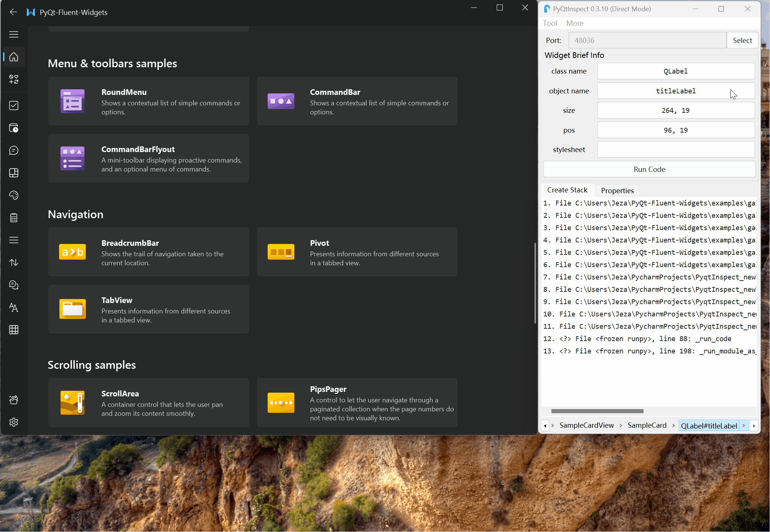
Task: Open the Text samples page via the AA icon
Action: point(13,307)
